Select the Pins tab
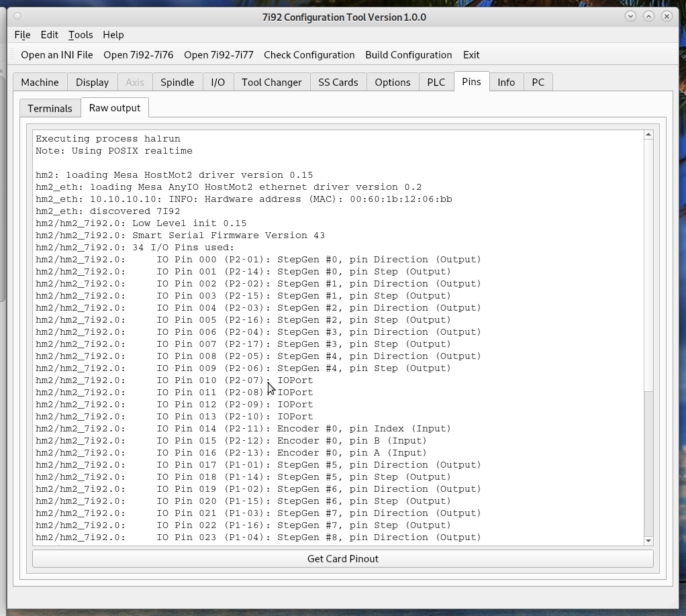 tap(471, 81)
